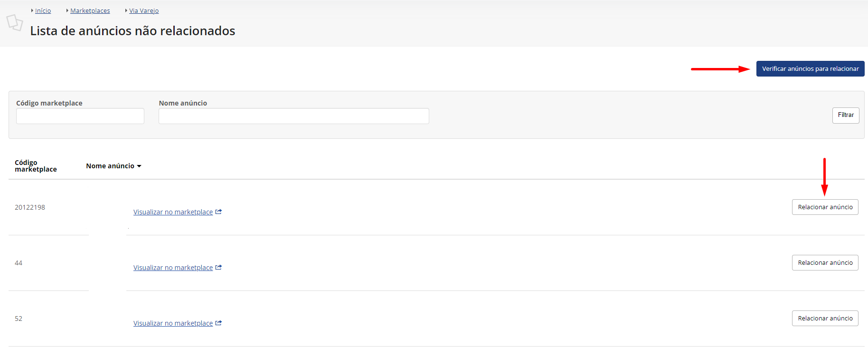Image resolution: width=868 pixels, height=348 pixels.
Task: Open the Via Varejo breadcrumb link
Action: 144,10
